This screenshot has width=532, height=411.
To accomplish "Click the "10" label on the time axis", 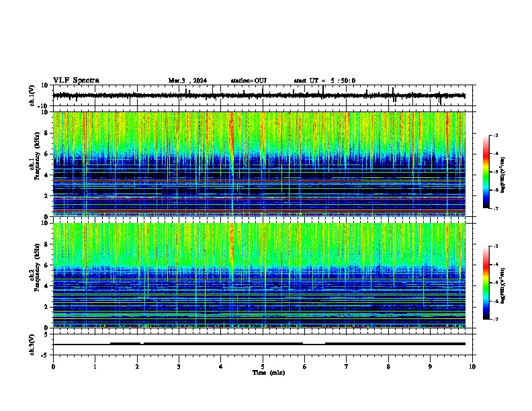I will coord(472,367).
